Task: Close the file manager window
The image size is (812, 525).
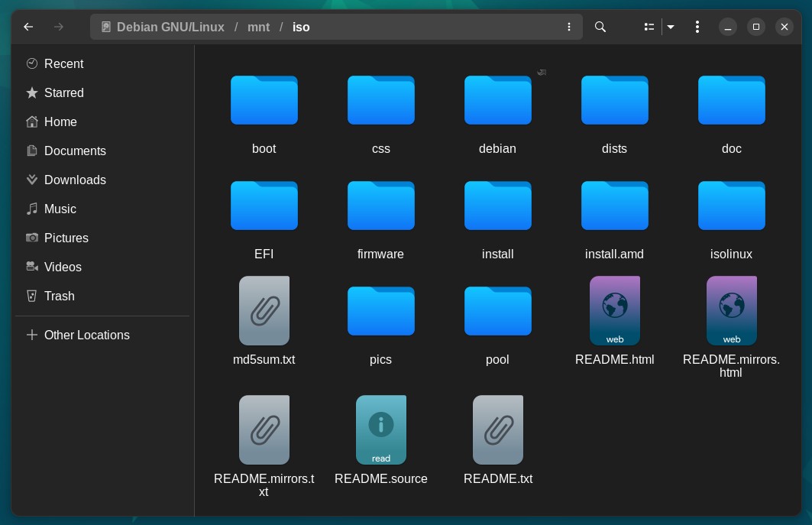Action: pyautogui.click(x=785, y=27)
